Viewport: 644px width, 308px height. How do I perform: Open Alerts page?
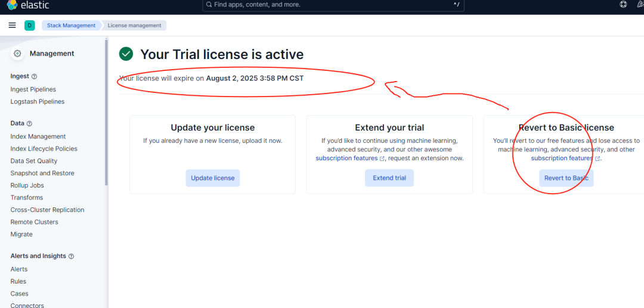pos(19,269)
